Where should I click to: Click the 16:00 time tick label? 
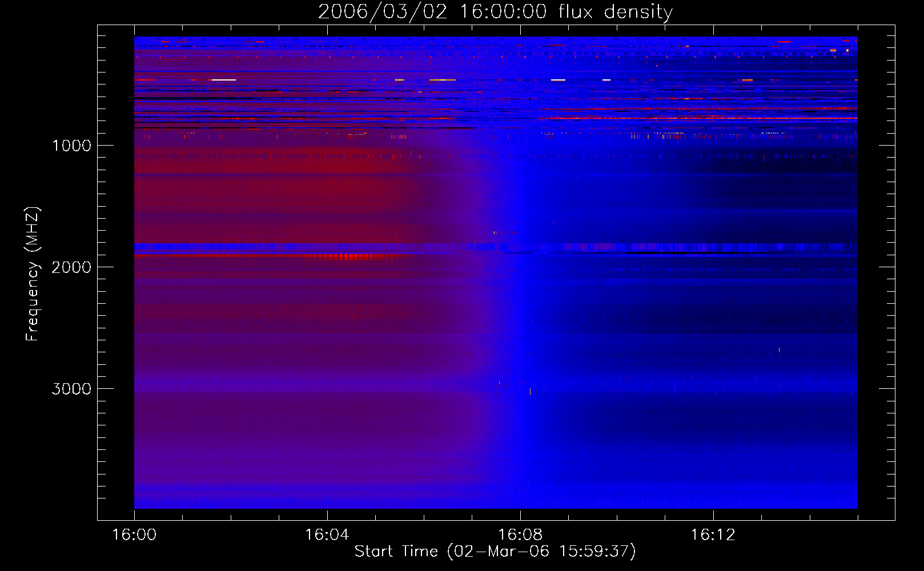[134, 535]
